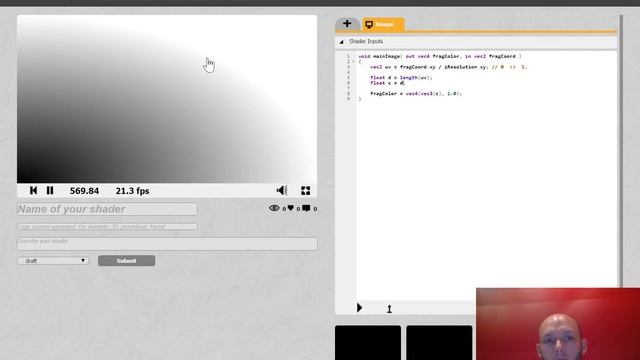This screenshot has width=640, height=360.
Task: Click the tags input field
Action: tap(107, 227)
